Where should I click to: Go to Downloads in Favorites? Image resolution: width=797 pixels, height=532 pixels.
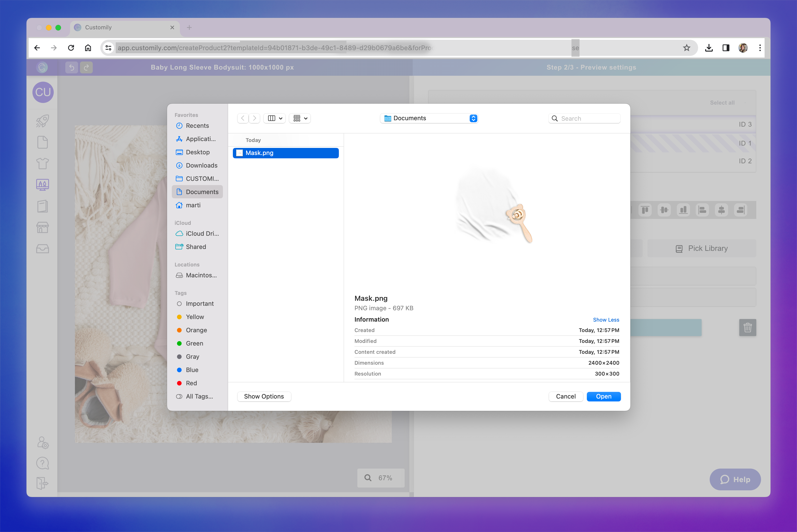[x=201, y=165]
